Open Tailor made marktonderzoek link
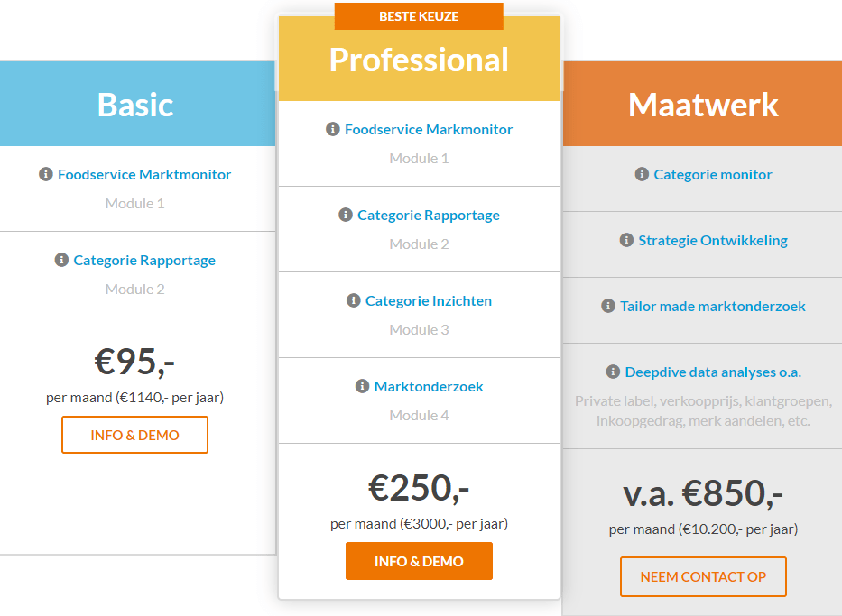 (x=713, y=306)
